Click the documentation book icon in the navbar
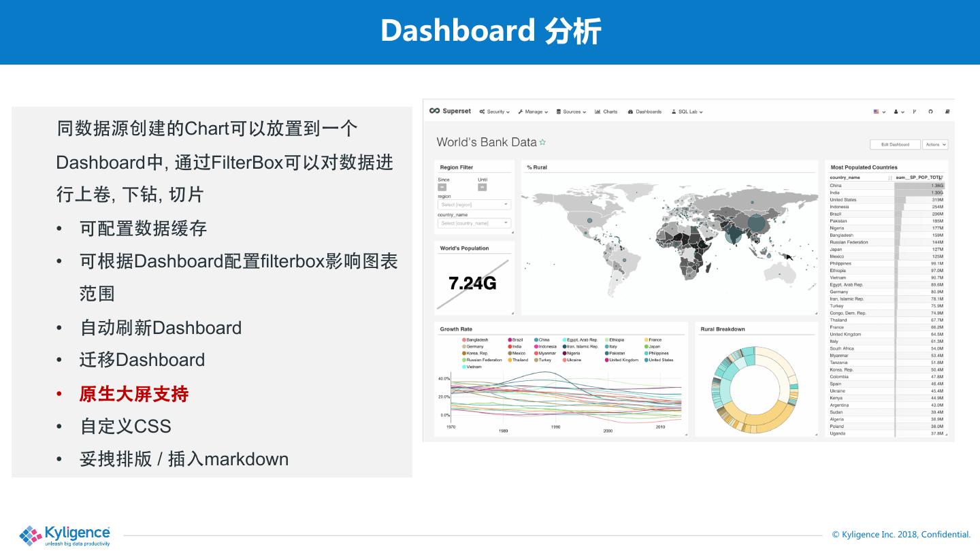The height and width of the screenshot is (551, 980). pos(947,112)
